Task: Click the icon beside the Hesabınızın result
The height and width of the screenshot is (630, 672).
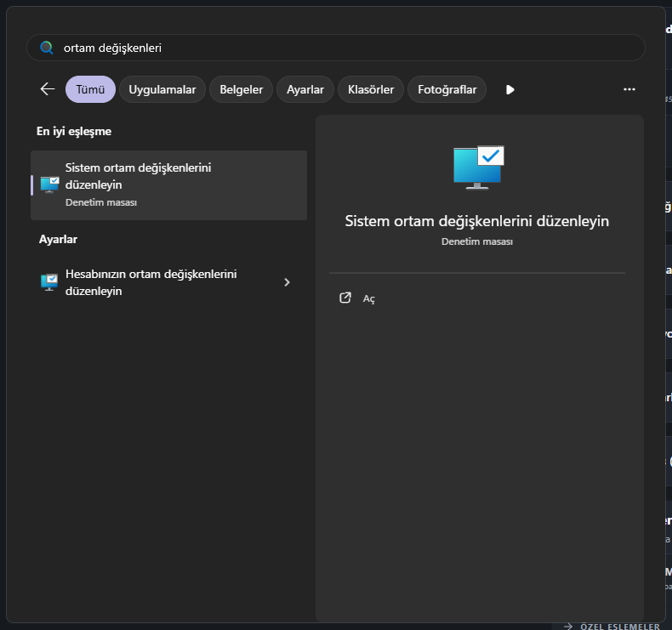Action: click(49, 282)
